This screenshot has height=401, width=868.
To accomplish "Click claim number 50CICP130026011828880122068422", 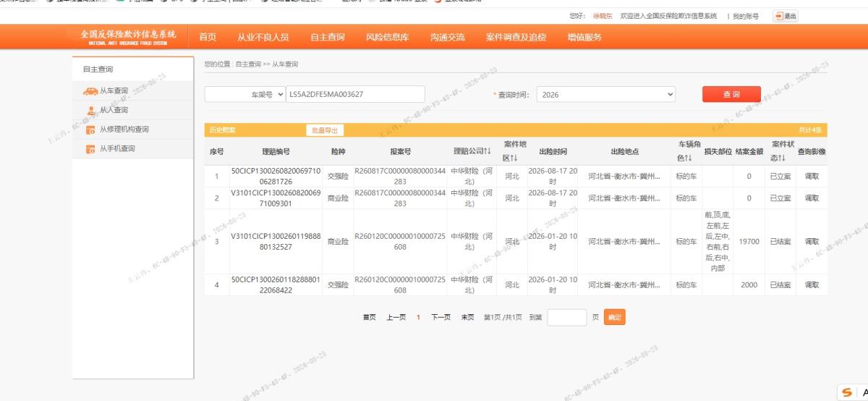I will (276, 285).
